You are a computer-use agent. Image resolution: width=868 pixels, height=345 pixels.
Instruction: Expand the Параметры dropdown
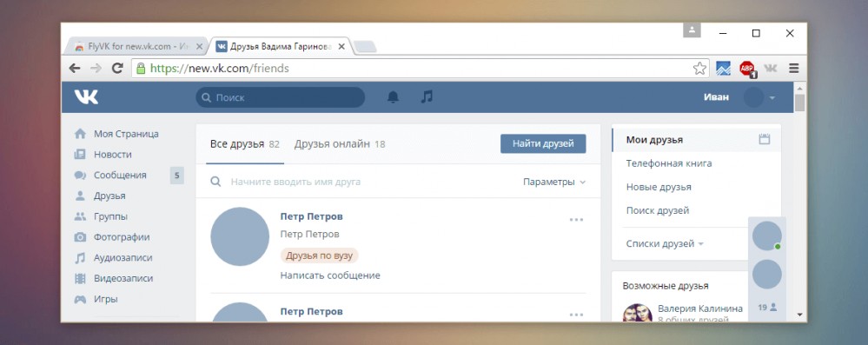(x=554, y=182)
